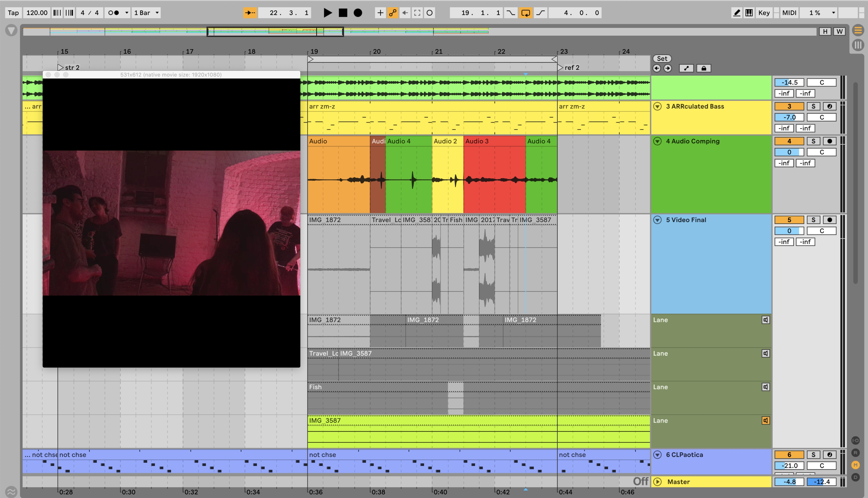Click the Set locator button
The height and width of the screenshot is (498, 868).
click(x=662, y=58)
